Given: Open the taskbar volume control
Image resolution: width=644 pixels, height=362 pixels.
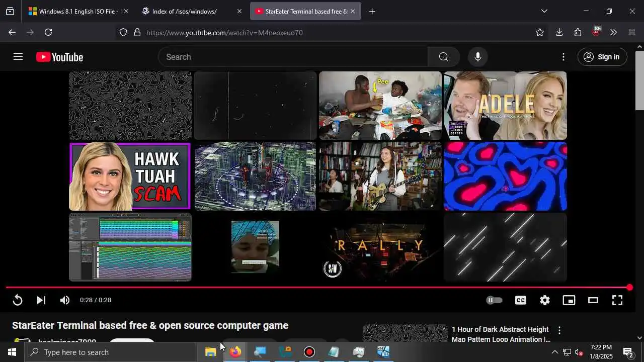Looking at the screenshot, I should click(579, 352).
